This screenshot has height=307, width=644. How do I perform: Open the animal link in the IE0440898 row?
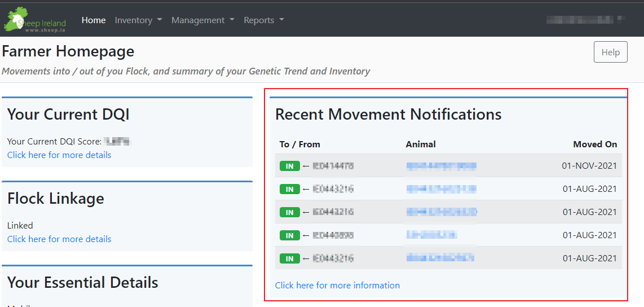click(431, 235)
